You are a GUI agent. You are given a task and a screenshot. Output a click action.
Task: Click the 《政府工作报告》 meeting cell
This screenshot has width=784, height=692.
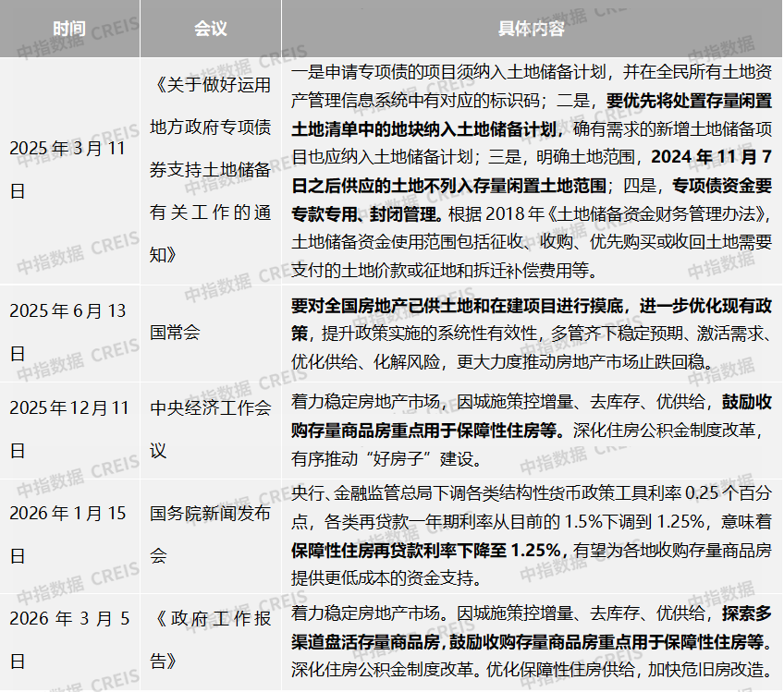coord(211,639)
